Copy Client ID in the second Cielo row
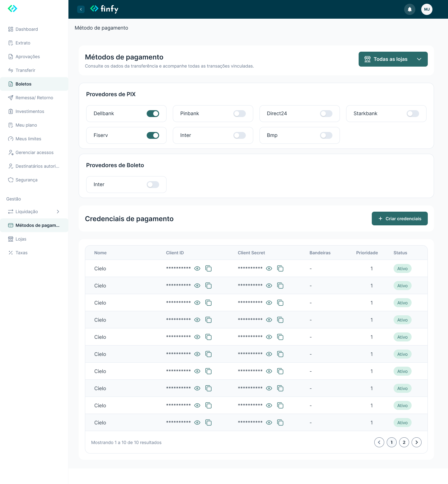The image size is (448, 484). (208, 286)
